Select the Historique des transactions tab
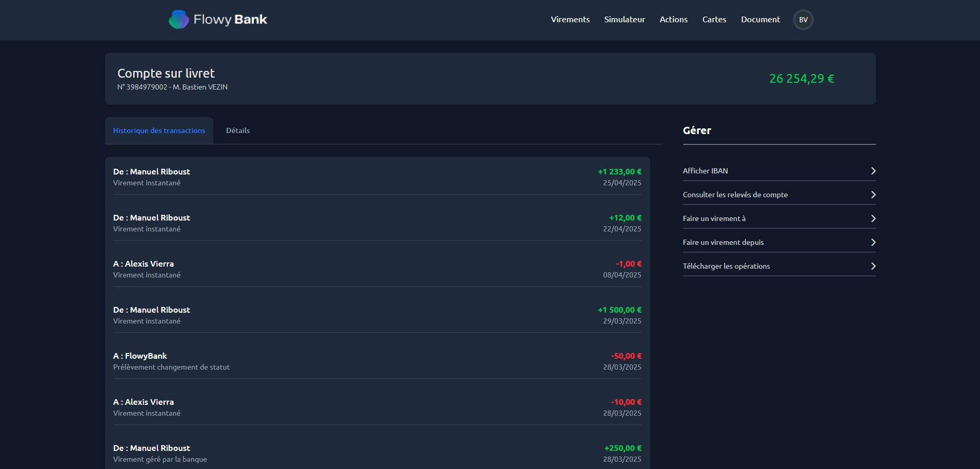This screenshot has width=980, height=469. [x=159, y=130]
